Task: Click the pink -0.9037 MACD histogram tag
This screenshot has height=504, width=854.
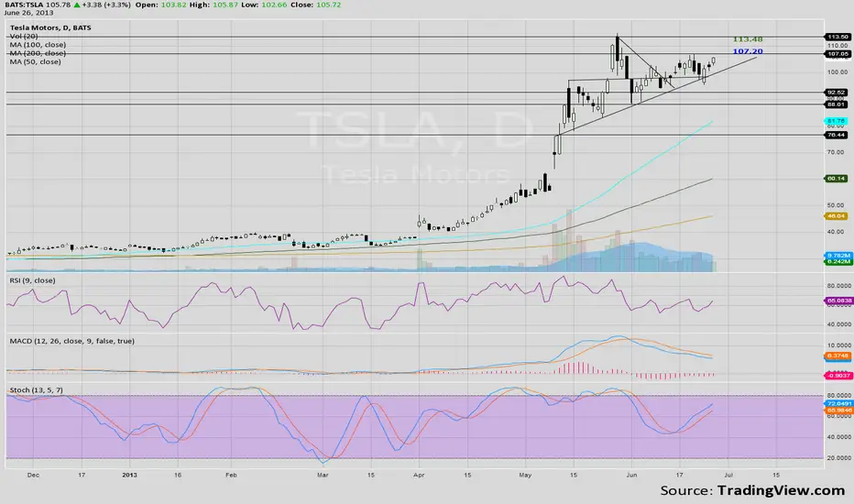Action: coord(838,376)
